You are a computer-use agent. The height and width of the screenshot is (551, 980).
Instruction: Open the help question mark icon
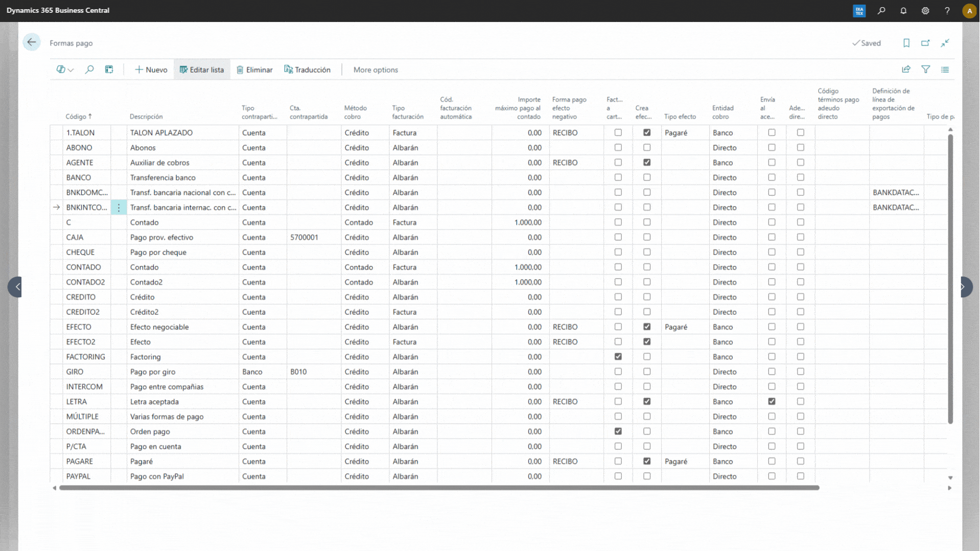947,11
